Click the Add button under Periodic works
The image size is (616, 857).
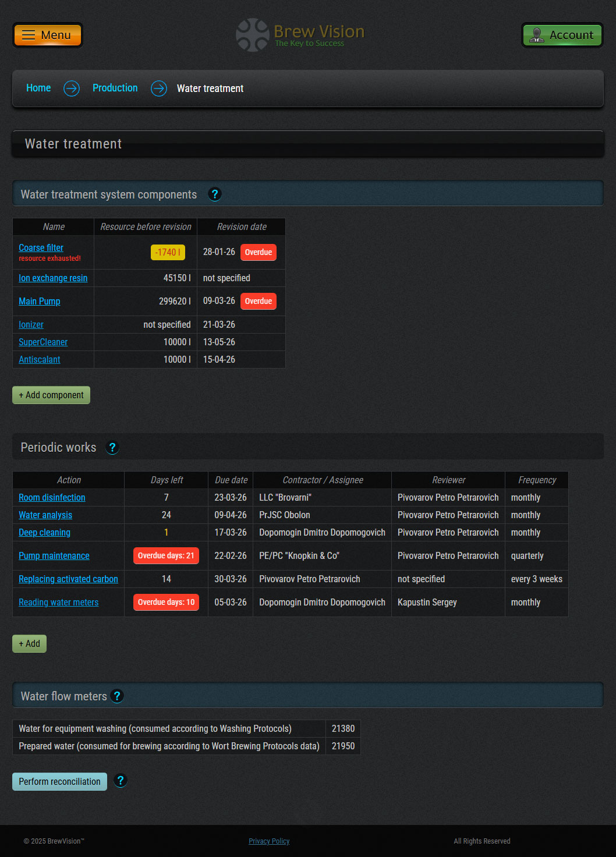pos(29,643)
